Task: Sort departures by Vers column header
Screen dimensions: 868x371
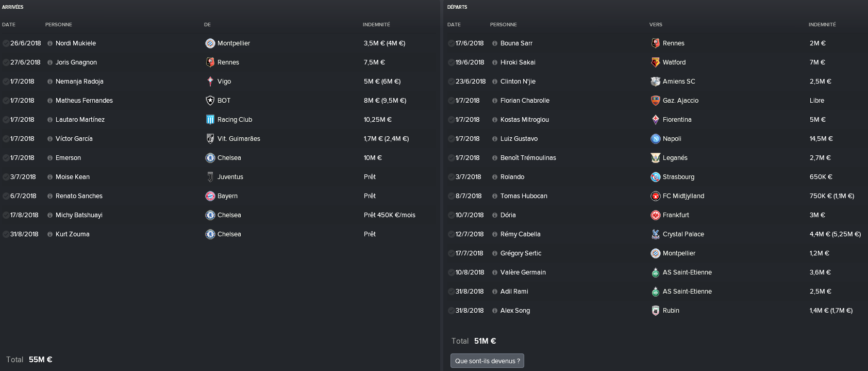Action: 655,25
